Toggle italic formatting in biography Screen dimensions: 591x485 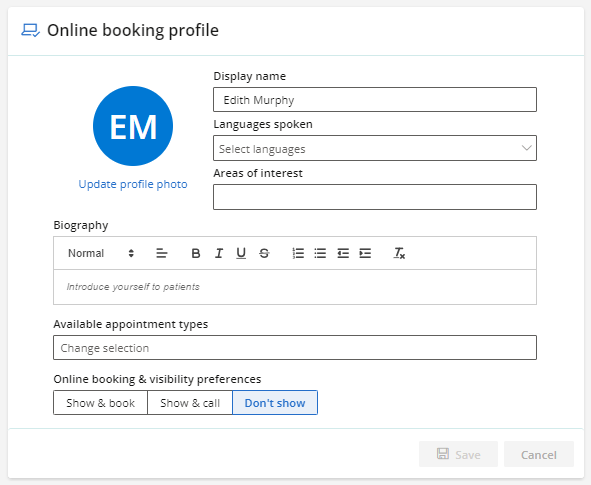[x=219, y=253]
